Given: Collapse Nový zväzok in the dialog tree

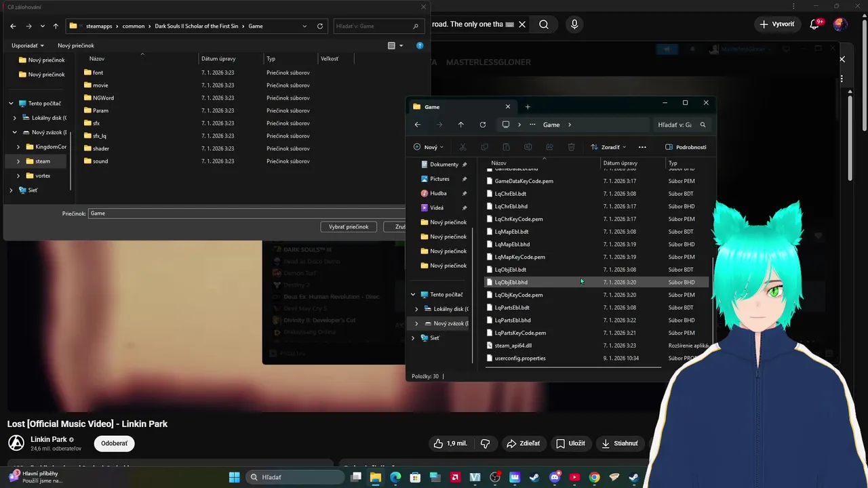Looking at the screenshot, I should 15,132.
